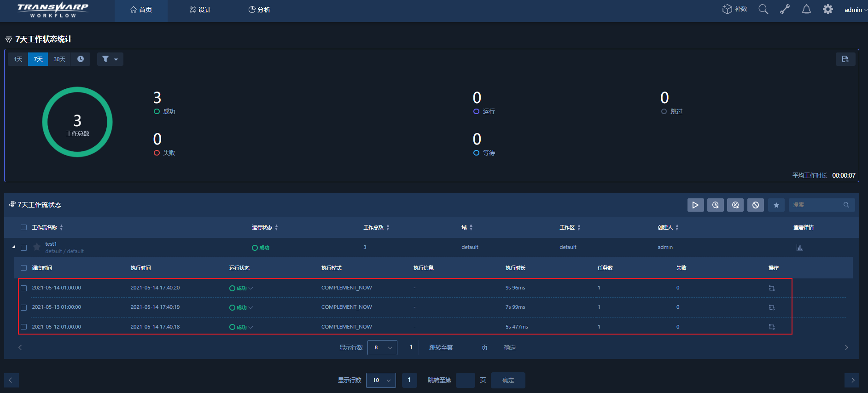This screenshot has width=868, height=393.
Task: Open the 分析 menu tab
Action: tap(259, 10)
